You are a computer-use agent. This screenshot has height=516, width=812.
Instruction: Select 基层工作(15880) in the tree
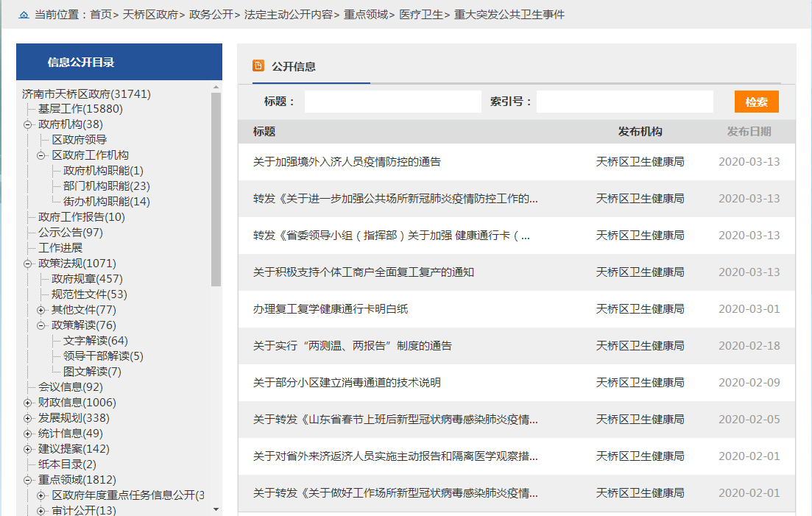click(x=80, y=109)
